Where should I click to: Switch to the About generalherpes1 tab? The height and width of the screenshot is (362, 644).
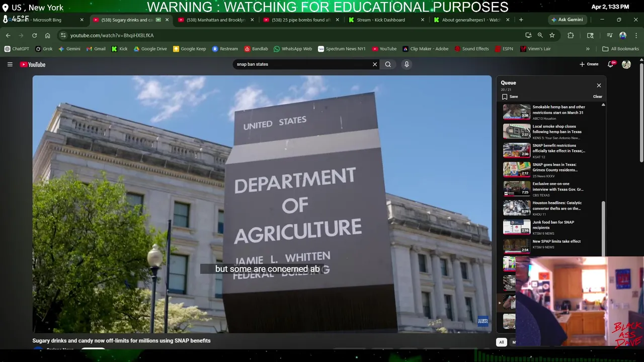471,20
